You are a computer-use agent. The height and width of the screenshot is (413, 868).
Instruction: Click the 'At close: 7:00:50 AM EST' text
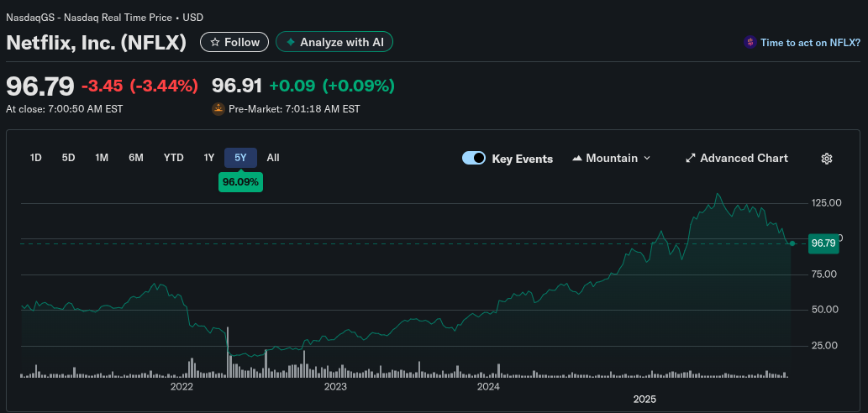pos(64,109)
